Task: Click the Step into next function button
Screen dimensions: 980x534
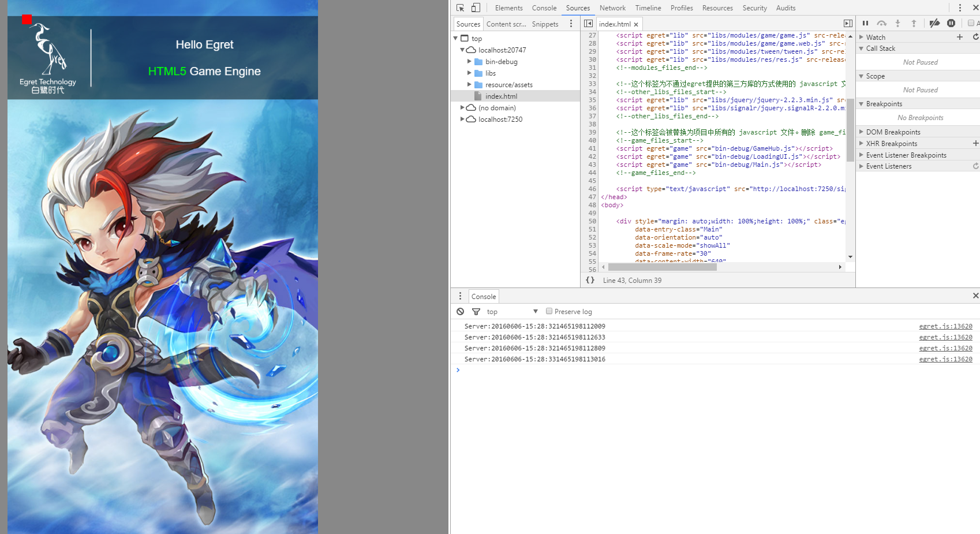Action: pos(897,23)
